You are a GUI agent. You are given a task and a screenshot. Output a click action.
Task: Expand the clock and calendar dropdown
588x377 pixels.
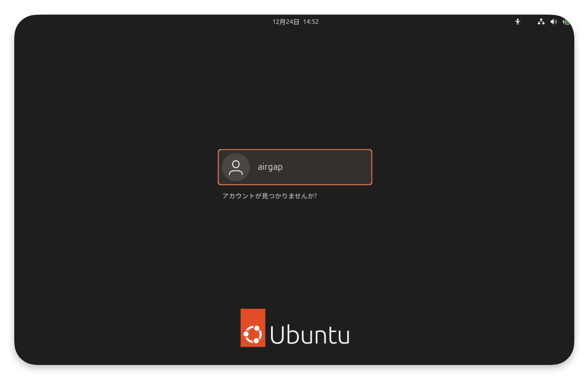pos(295,22)
